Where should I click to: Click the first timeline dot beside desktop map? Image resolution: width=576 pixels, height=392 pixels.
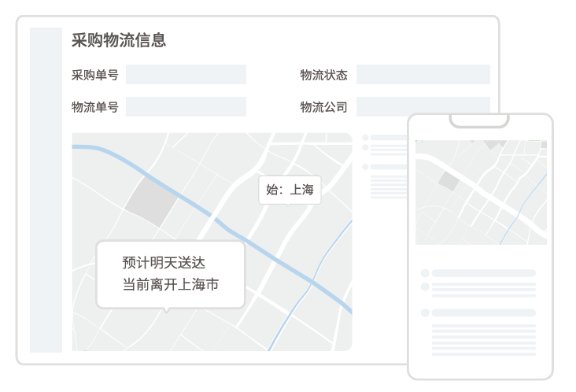tap(365, 138)
